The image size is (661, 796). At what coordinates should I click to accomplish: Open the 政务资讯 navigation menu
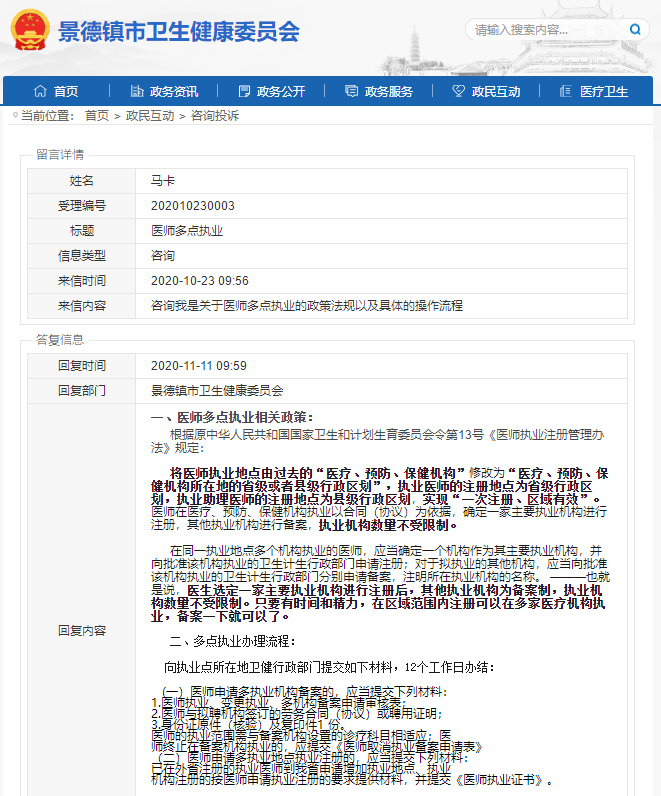click(174, 91)
